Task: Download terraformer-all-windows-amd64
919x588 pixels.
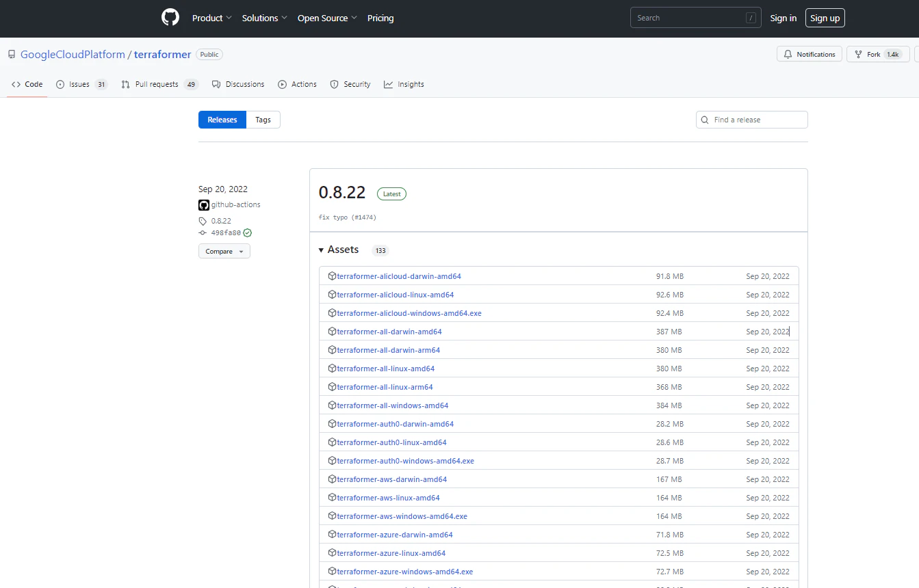Action: (393, 405)
